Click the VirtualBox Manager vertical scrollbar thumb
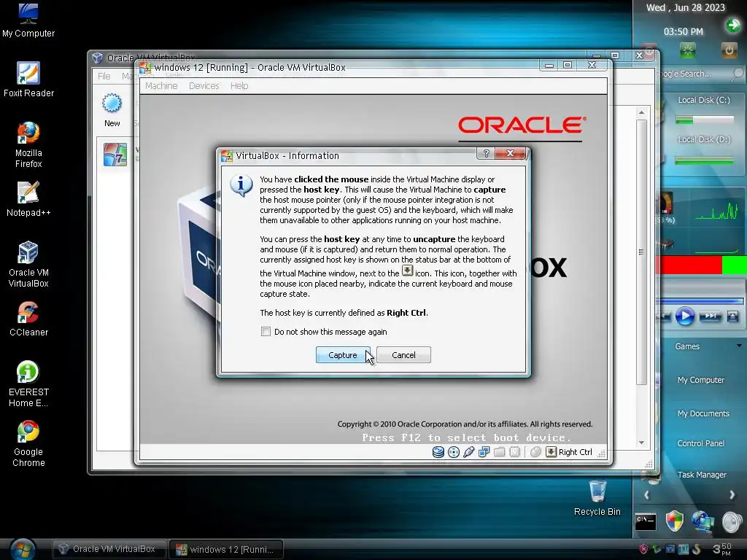This screenshot has height=560, width=747. pos(641,252)
